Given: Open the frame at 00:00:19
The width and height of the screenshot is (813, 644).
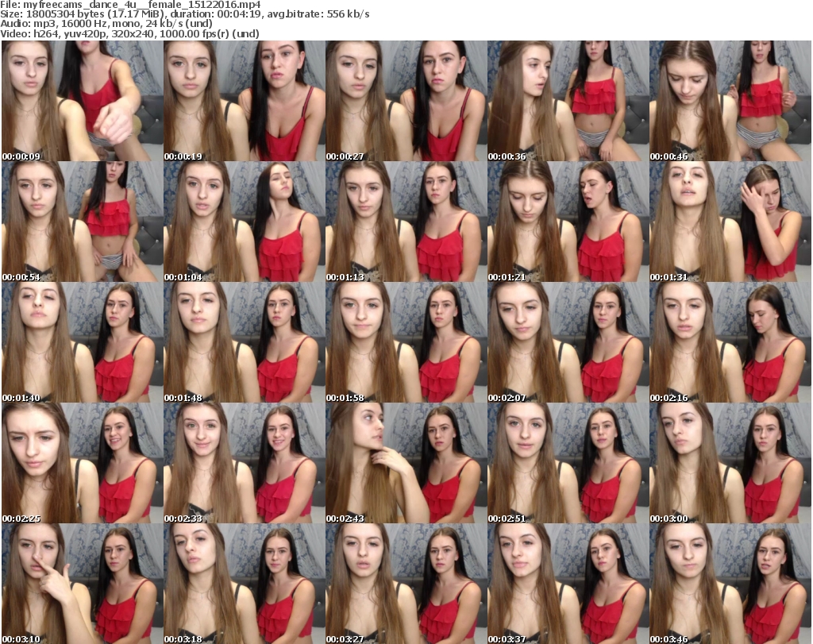Looking at the screenshot, I should tap(244, 101).
